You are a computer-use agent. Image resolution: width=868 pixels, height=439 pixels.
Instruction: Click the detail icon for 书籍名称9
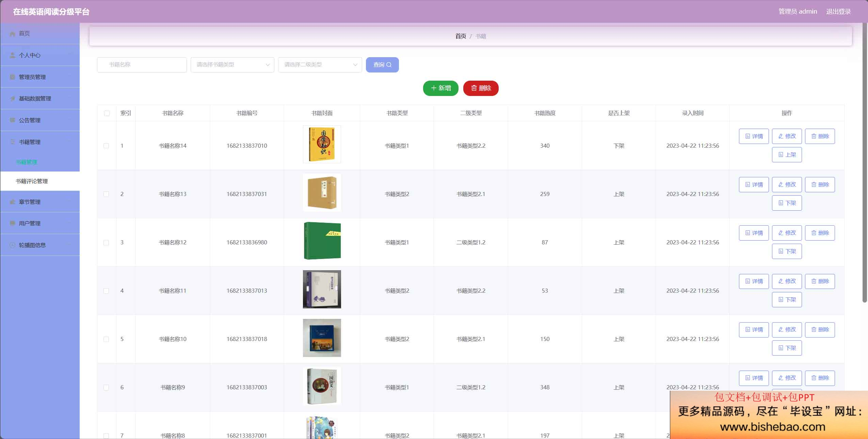(x=748, y=378)
